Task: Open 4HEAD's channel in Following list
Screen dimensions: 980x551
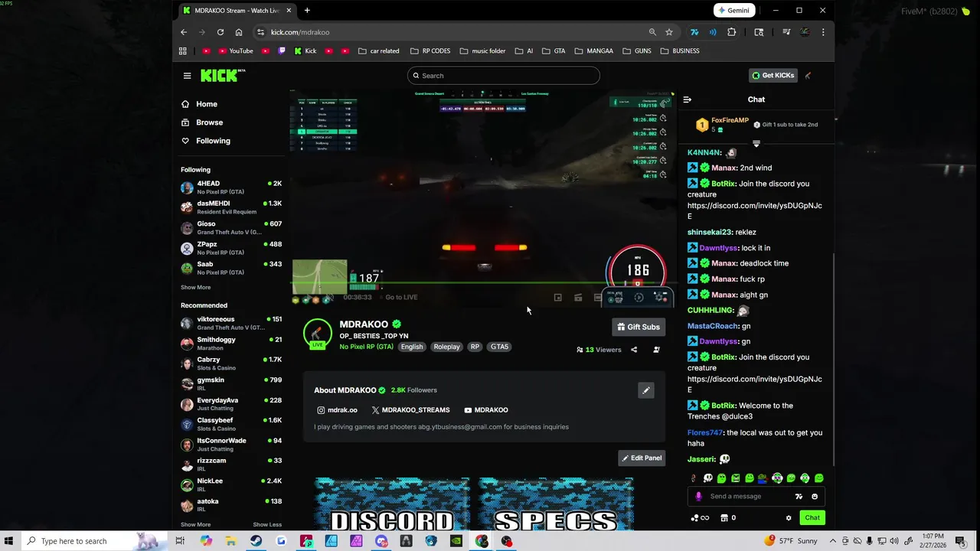Action: pos(231,187)
